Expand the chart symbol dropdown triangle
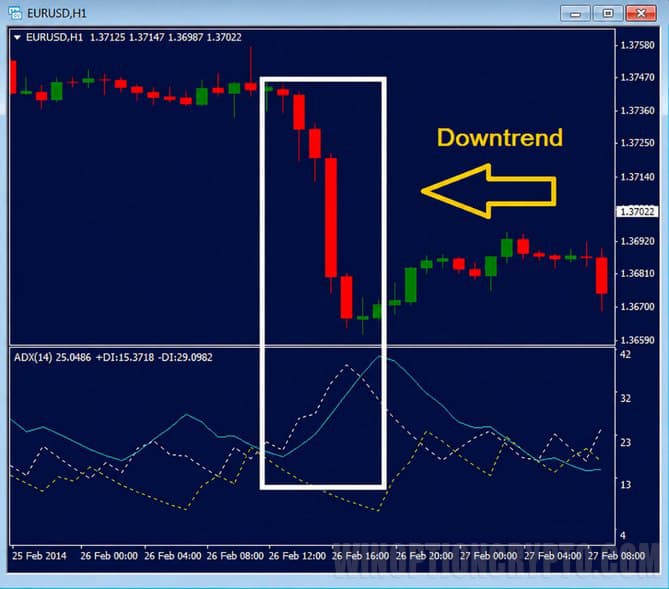The image size is (669, 589). pyautogui.click(x=17, y=38)
